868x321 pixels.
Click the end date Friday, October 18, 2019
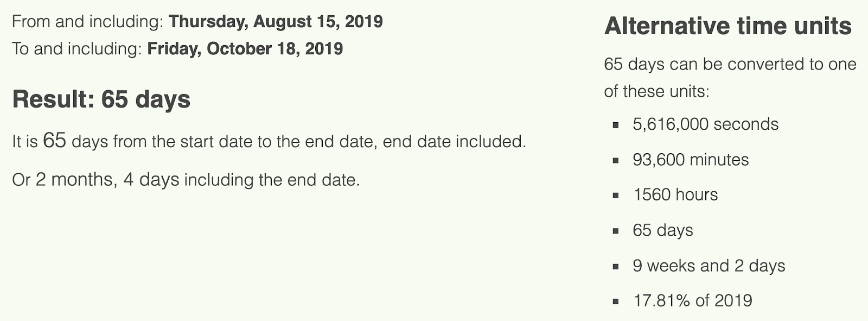(x=245, y=49)
